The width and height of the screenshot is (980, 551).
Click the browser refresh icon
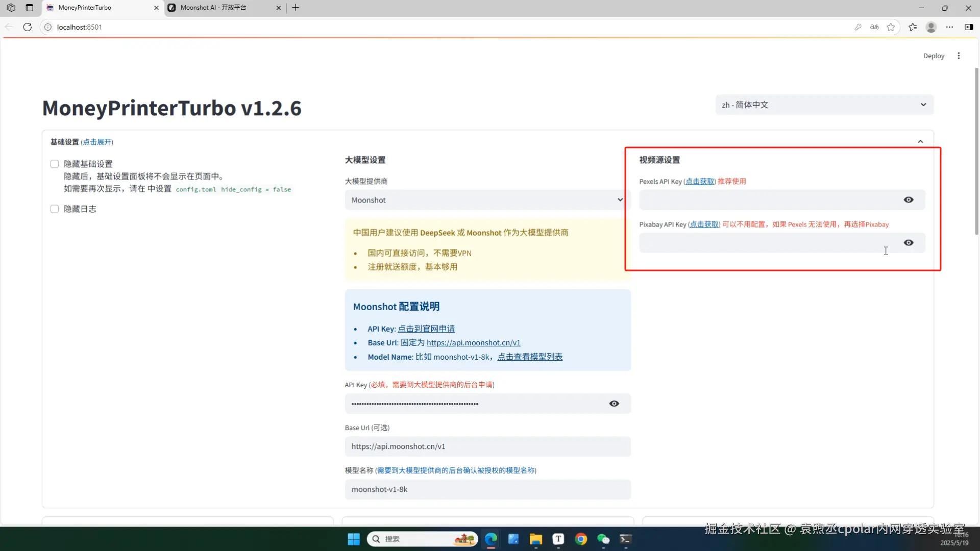pos(28,27)
